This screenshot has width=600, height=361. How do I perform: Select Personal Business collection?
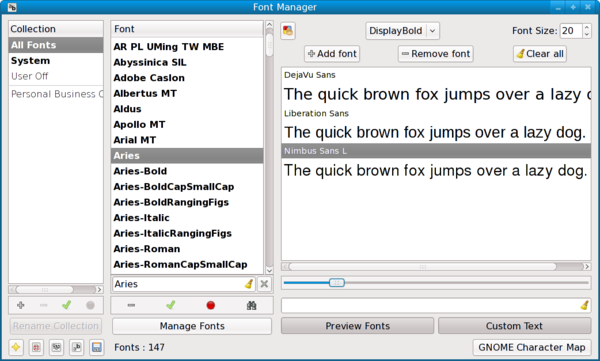click(x=56, y=94)
